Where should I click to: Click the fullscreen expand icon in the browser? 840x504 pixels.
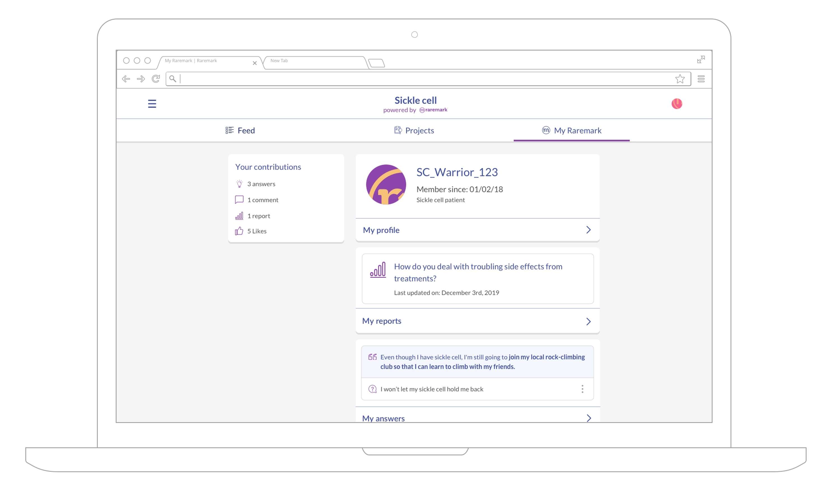coord(701,59)
